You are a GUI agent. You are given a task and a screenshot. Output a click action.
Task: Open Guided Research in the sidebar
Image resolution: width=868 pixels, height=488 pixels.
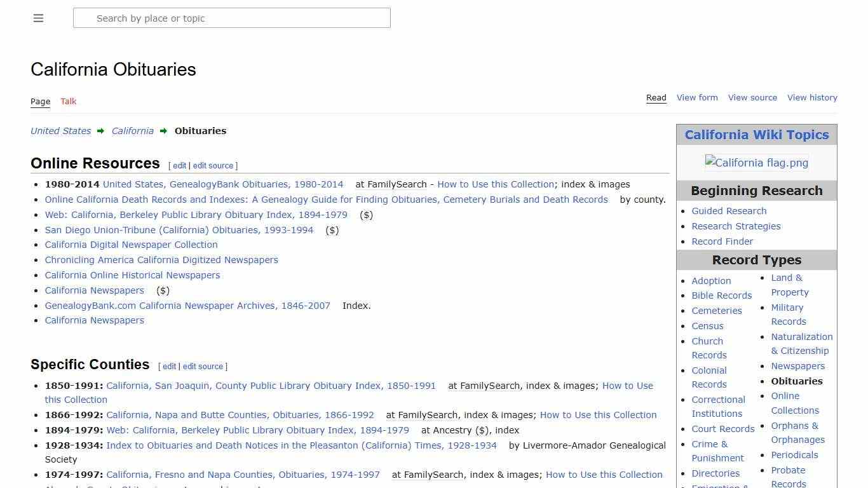click(729, 211)
